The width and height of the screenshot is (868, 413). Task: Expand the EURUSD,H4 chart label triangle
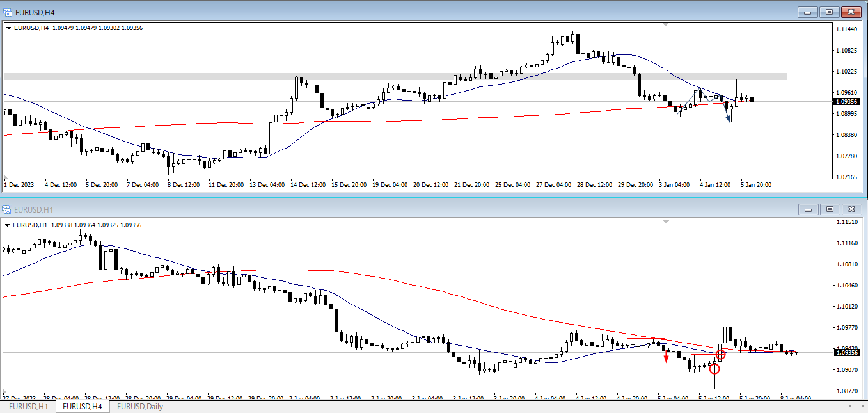8,28
